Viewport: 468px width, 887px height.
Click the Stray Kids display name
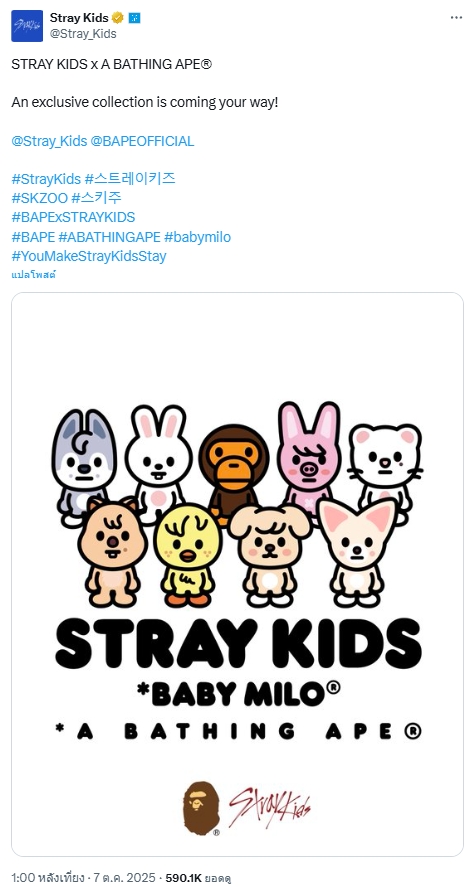79,18
